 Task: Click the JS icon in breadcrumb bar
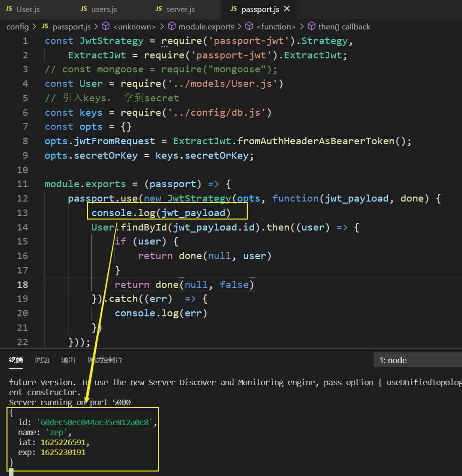[45, 26]
